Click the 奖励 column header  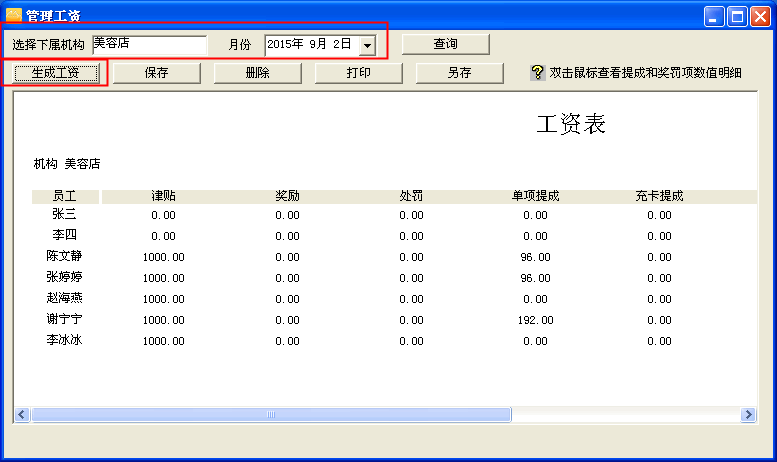coord(287,196)
